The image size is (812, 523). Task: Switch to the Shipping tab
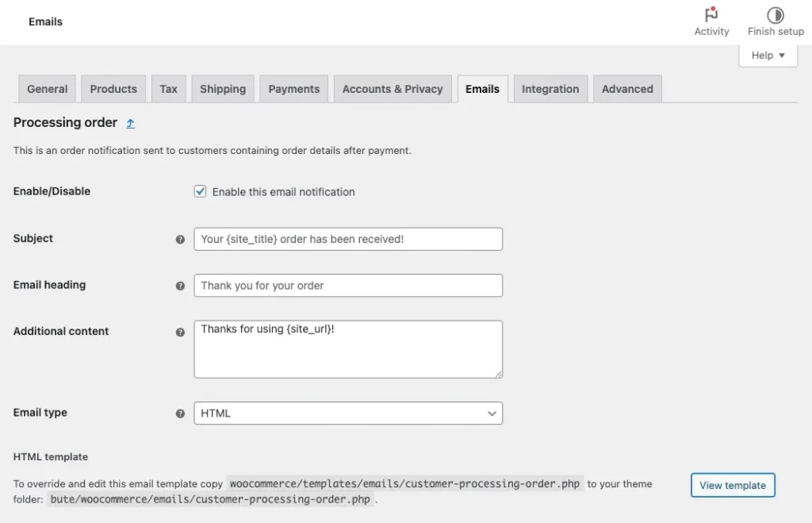tap(223, 88)
